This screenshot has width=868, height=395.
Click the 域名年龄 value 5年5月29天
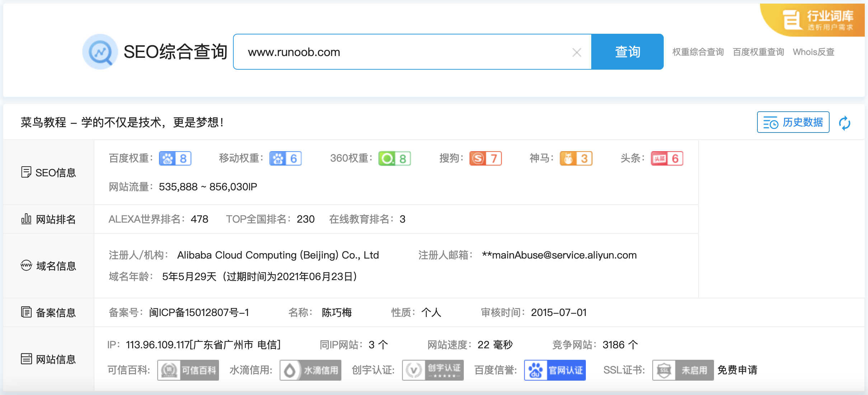[190, 276]
